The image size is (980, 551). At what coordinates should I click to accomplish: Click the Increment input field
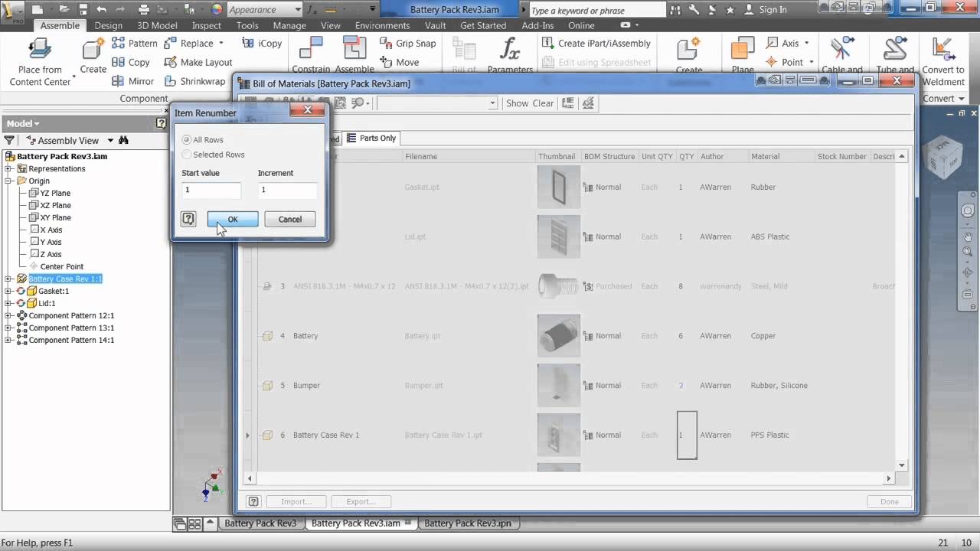[287, 190]
